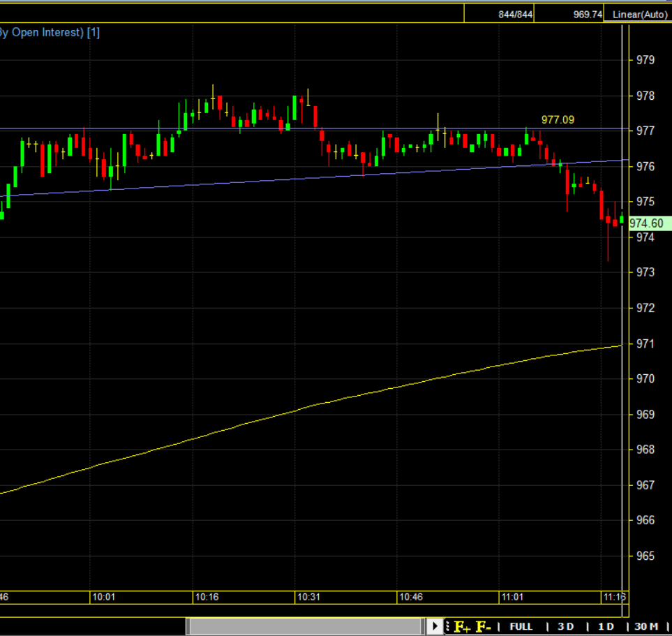Switch chart to 1 D range

click(606, 626)
